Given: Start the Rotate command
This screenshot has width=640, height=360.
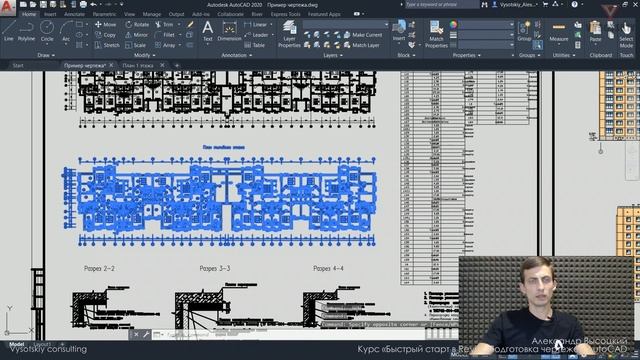Looking at the screenshot, I should point(137,24).
